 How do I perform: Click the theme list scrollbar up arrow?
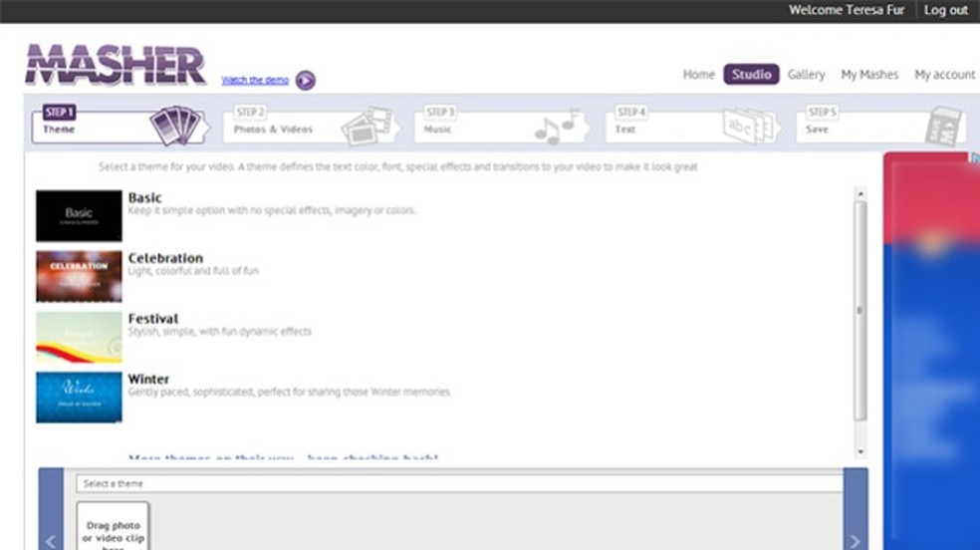[x=860, y=193]
